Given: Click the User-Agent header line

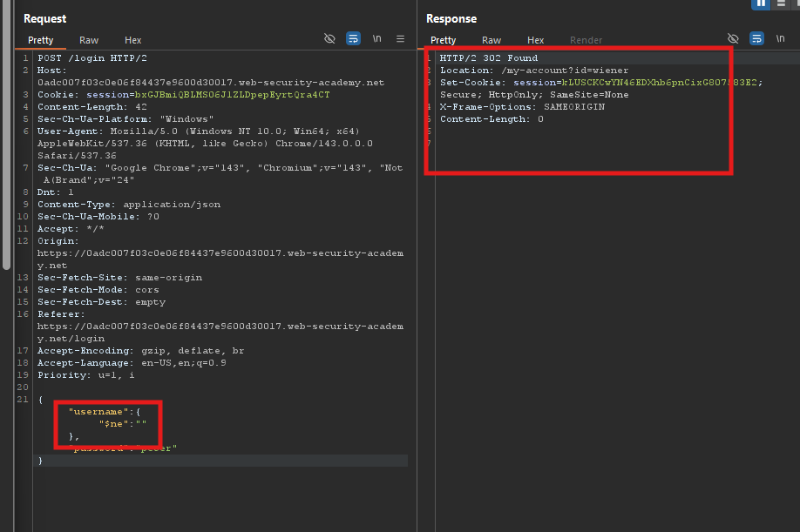Looking at the screenshot, I should point(205,143).
